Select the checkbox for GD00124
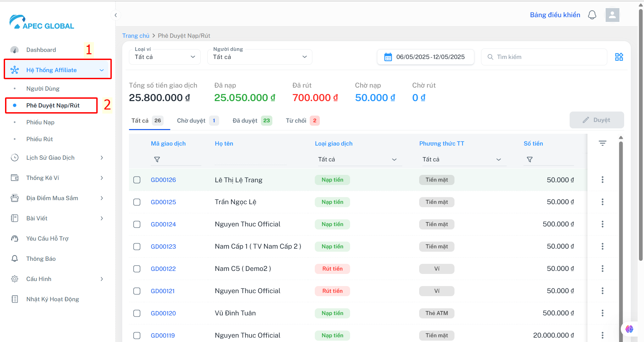Viewport: 644px width, 342px height. pos(137,224)
